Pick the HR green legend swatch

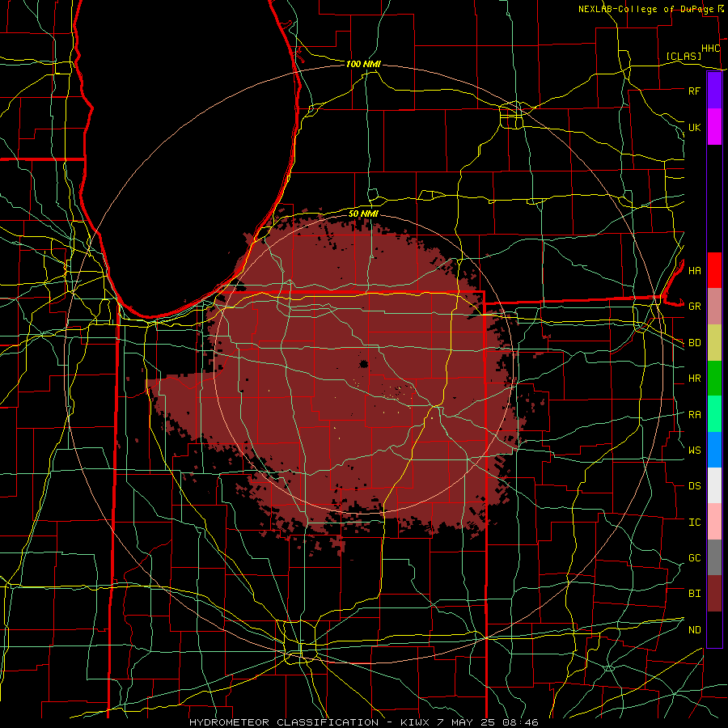[714, 379]
